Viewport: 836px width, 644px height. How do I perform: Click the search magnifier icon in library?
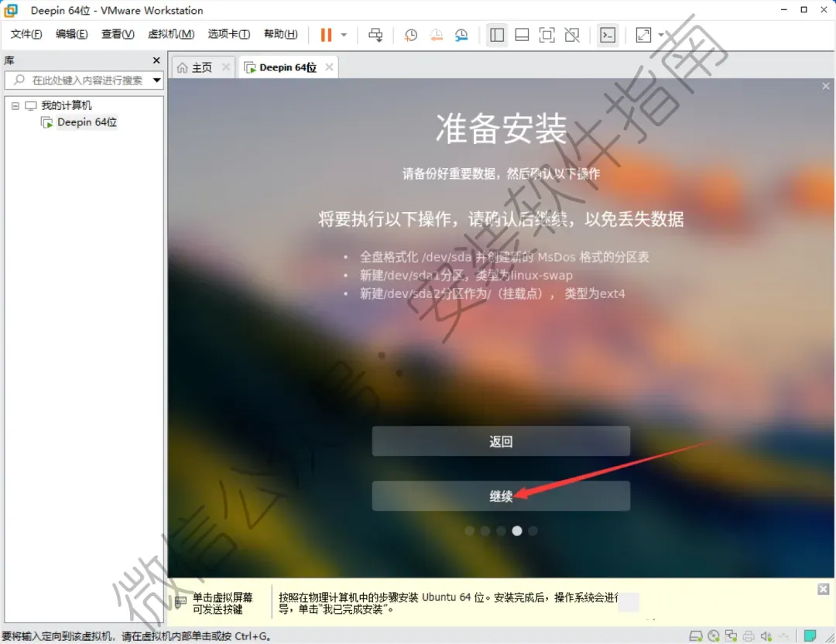19,80
